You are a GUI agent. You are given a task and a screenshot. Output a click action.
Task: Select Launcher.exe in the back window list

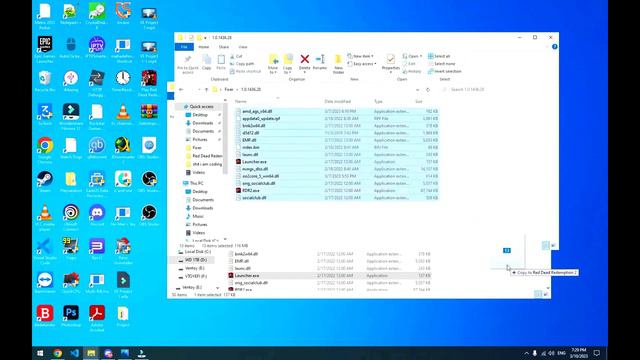[x=329, y=276]
